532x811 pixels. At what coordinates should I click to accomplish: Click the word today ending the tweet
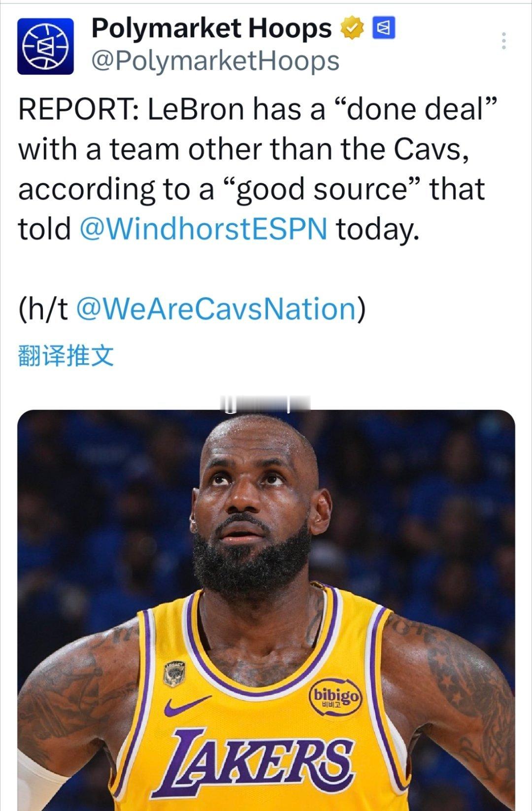tap(377, 229)
